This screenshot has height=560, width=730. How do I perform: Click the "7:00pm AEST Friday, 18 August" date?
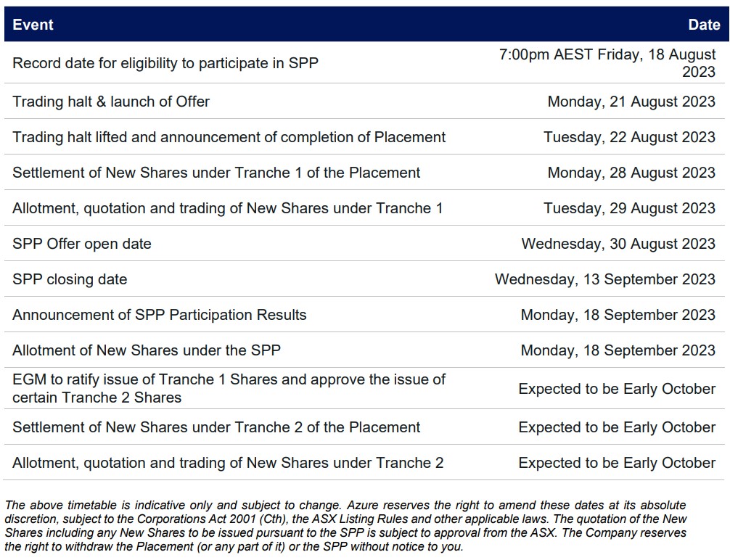point(607,55)
